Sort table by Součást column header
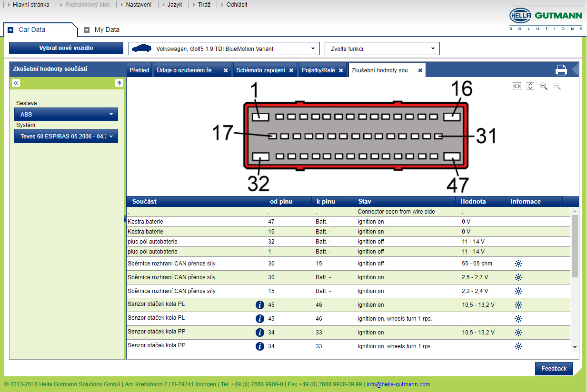This screenshot has width=587, height=392. click(x=195, y=201)
